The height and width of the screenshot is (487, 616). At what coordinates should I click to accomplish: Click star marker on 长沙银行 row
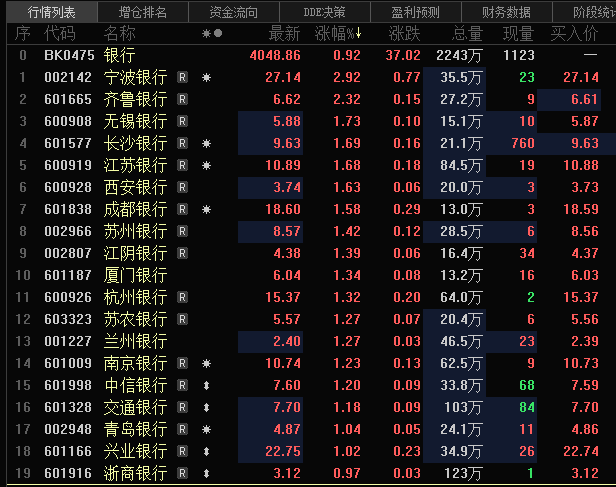[207, 144]
